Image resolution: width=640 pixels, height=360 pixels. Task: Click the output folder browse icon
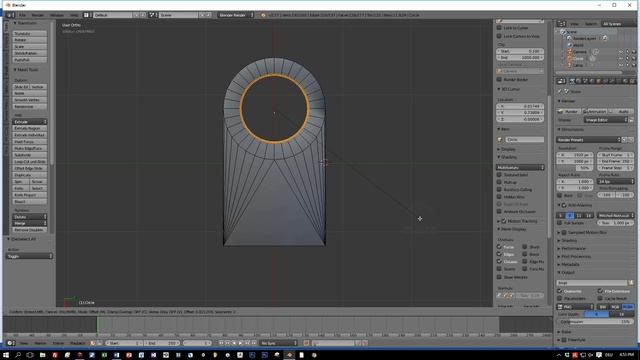coord(631,282)
